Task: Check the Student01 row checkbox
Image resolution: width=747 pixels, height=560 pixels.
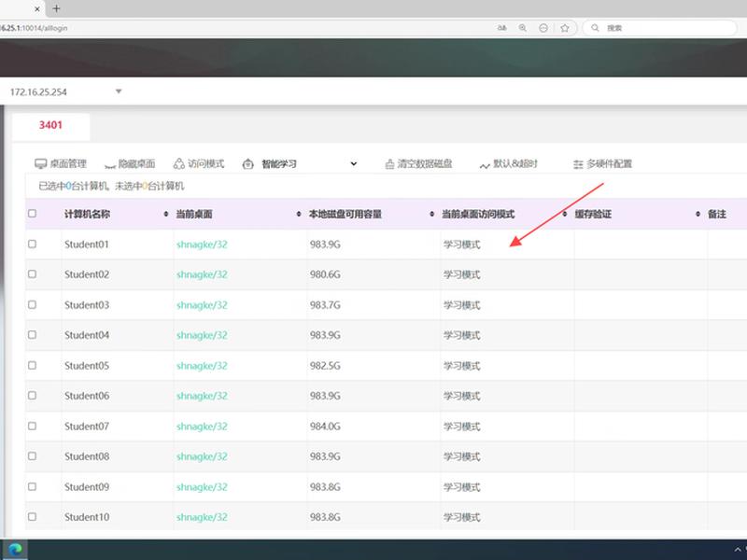Action: point(32,244)
